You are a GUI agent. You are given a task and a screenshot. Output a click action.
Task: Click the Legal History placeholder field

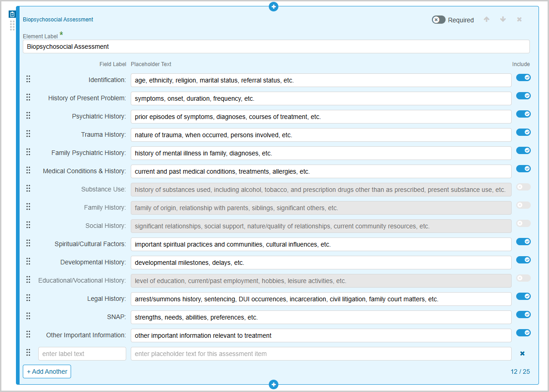click(321, 299)
